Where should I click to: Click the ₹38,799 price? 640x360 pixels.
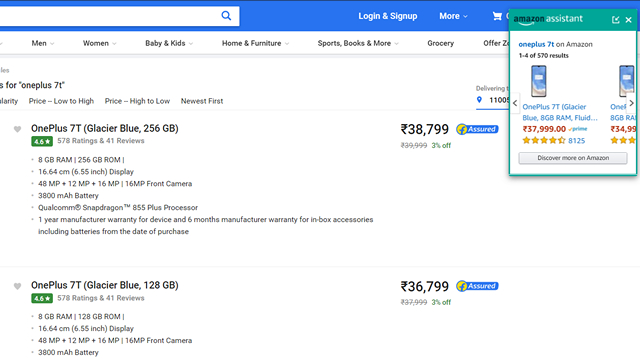coord(424,129)
